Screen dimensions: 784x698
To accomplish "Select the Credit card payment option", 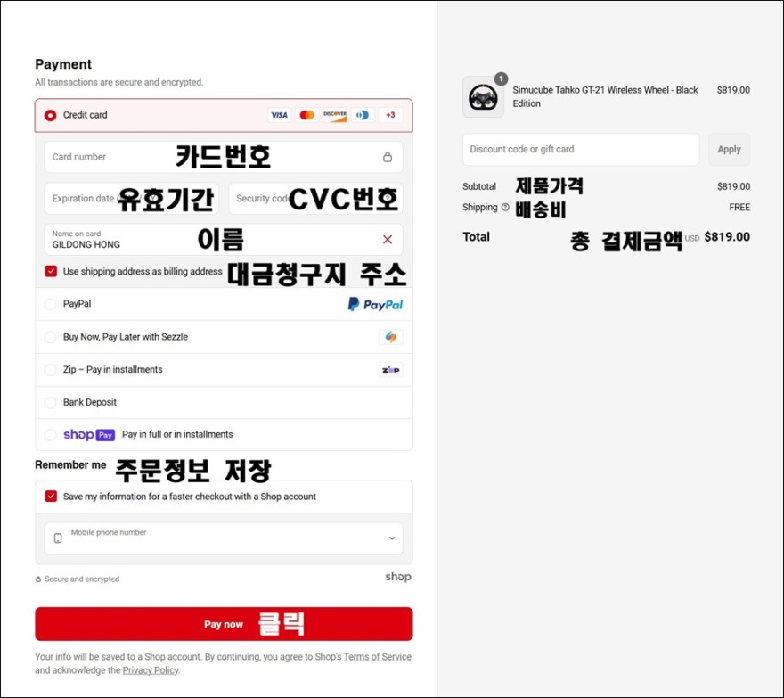I will click(x=51, y=115).
